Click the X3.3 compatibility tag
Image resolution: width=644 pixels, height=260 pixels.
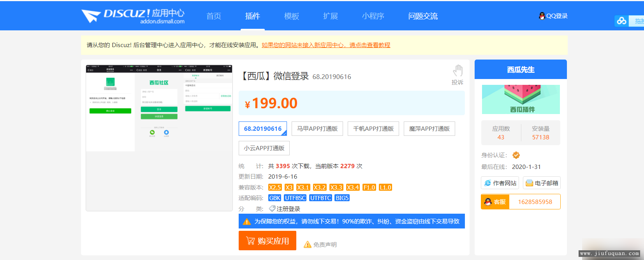coord(336,187)
